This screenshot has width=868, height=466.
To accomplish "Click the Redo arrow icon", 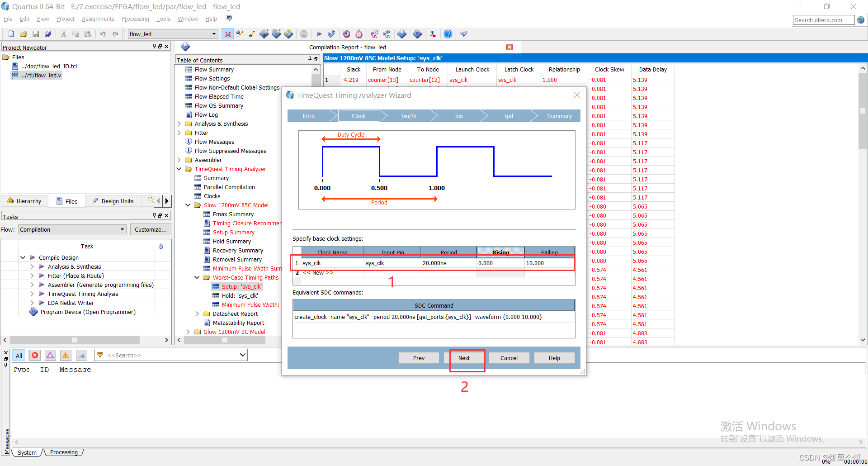I will tap(115, 34).
